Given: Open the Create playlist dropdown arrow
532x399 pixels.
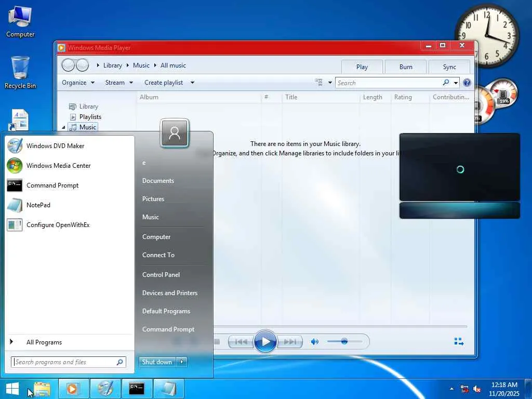Looking at the screenshot, I should pyautogui.click(x=192, y=83).
